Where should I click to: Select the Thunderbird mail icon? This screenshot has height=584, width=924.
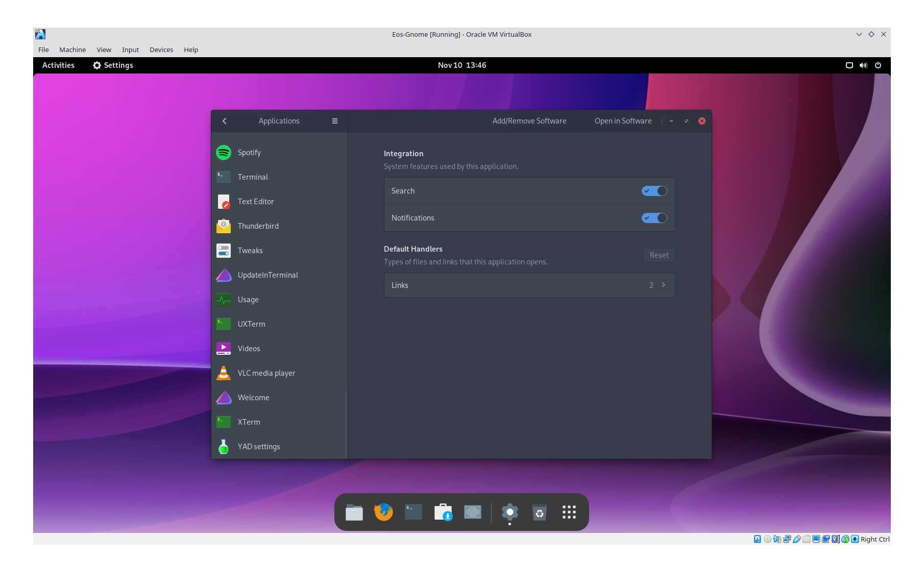224,226
